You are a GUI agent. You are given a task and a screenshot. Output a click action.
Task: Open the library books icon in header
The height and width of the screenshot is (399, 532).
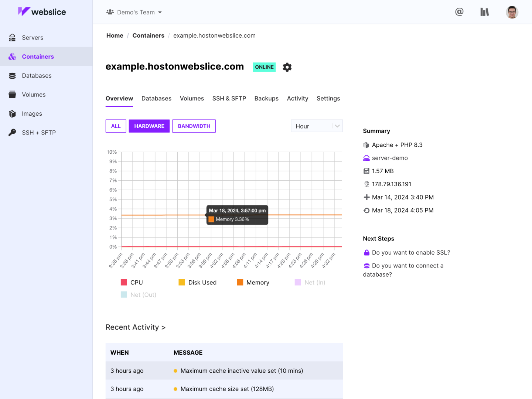[x=484, y=12]
